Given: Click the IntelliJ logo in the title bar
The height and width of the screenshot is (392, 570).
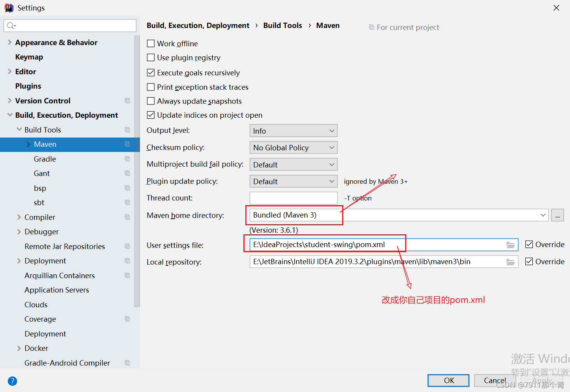Looking at the screenshot, I should (9, 8).
